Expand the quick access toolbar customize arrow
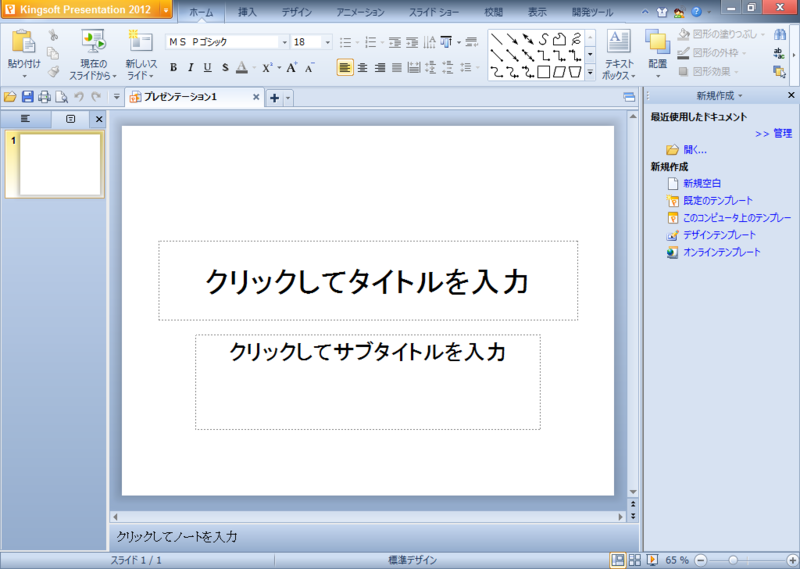Viewport: 800px width, 569px height. (116, 97)
